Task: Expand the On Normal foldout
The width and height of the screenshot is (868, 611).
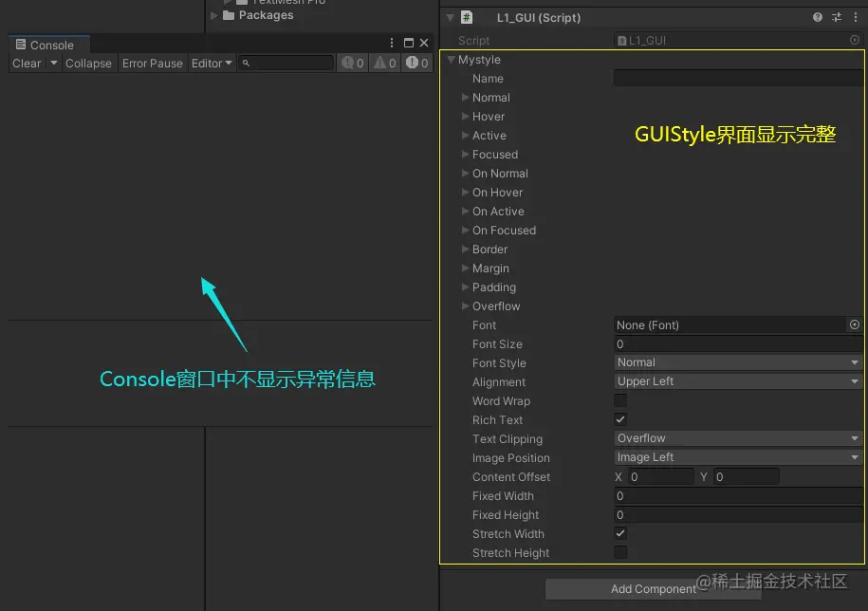Action: (465, 173)
